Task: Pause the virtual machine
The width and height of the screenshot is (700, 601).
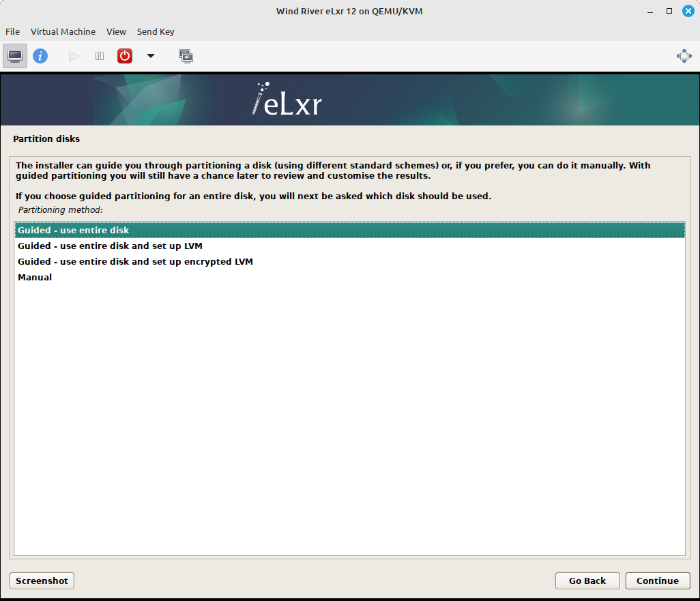Action: point(99,55)
